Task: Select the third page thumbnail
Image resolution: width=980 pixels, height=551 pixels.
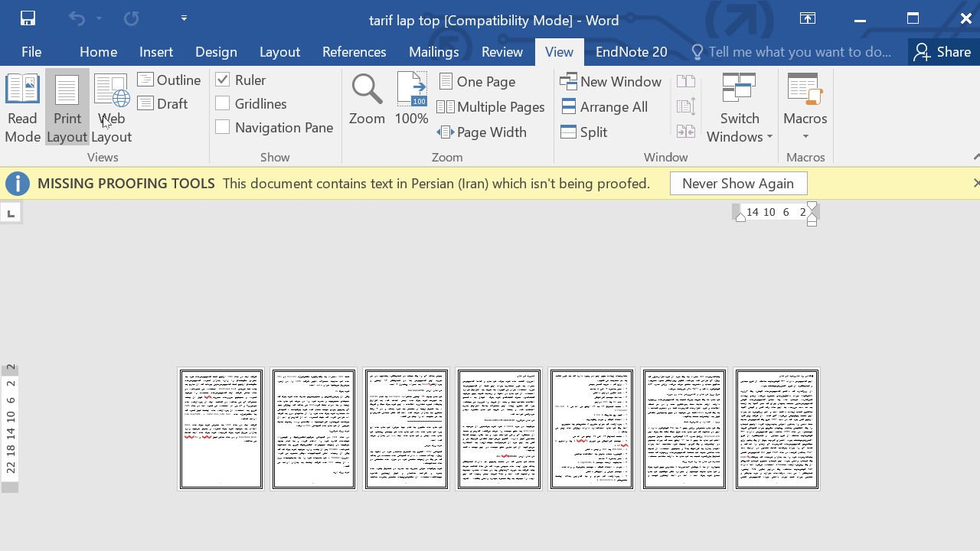Action: coord(407,429)
